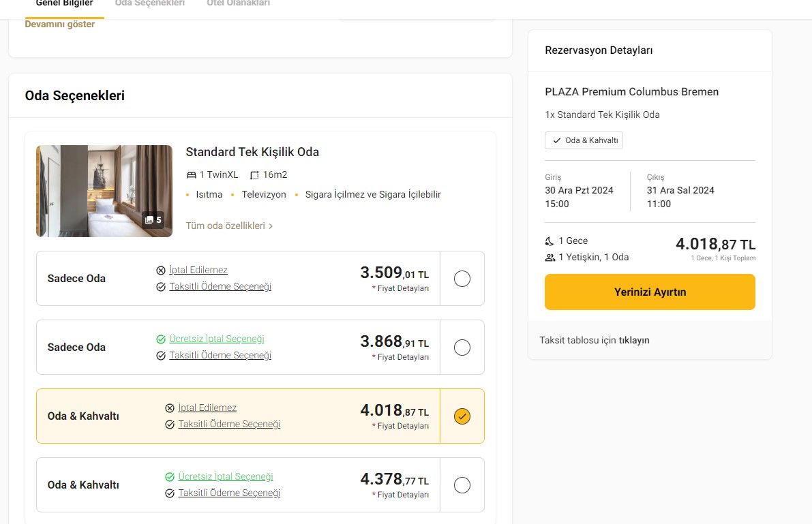Click green free-cancellation icon in 3.868 TL row
812x524 pixels.
161,339
